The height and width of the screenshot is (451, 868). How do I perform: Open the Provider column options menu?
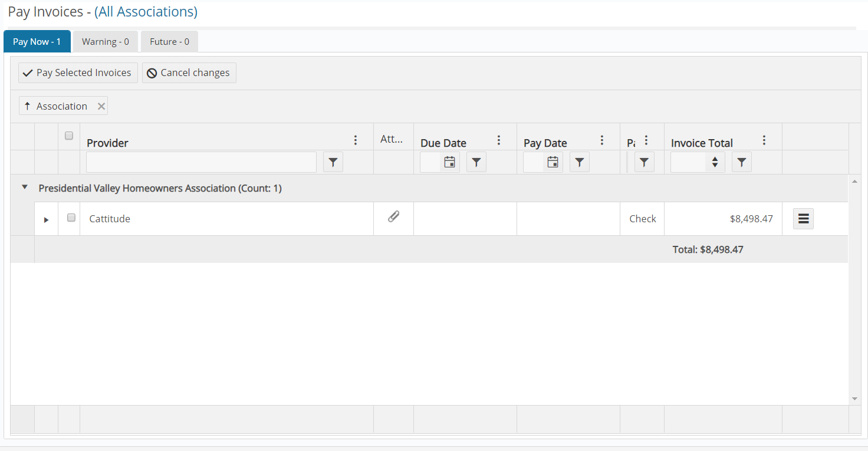(x=356, y=140)
